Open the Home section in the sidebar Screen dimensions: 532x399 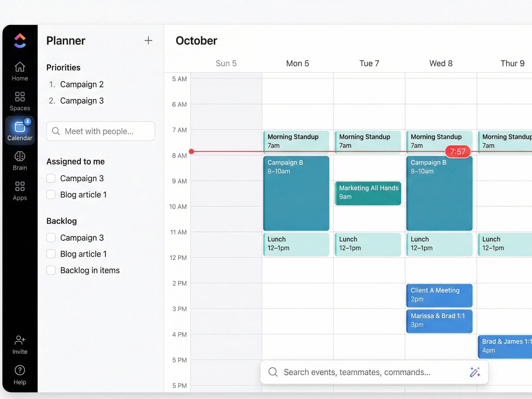(x=19, y=71)
